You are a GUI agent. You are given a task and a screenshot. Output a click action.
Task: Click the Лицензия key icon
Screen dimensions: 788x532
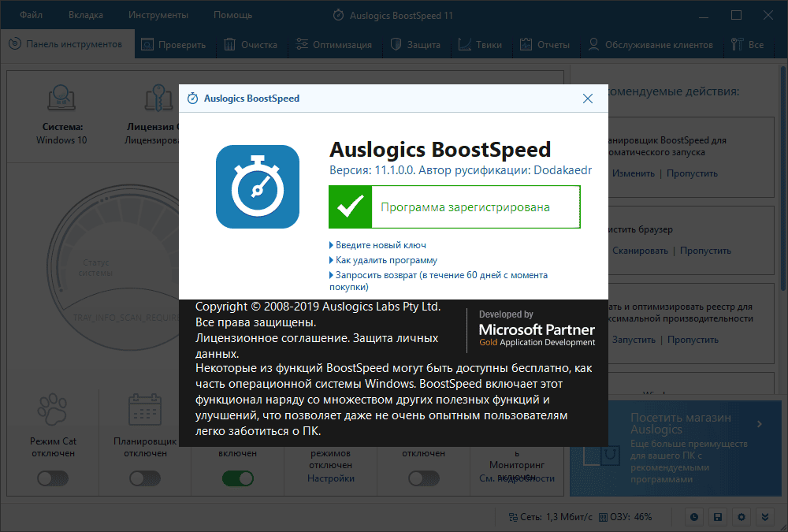coord(159,98)
